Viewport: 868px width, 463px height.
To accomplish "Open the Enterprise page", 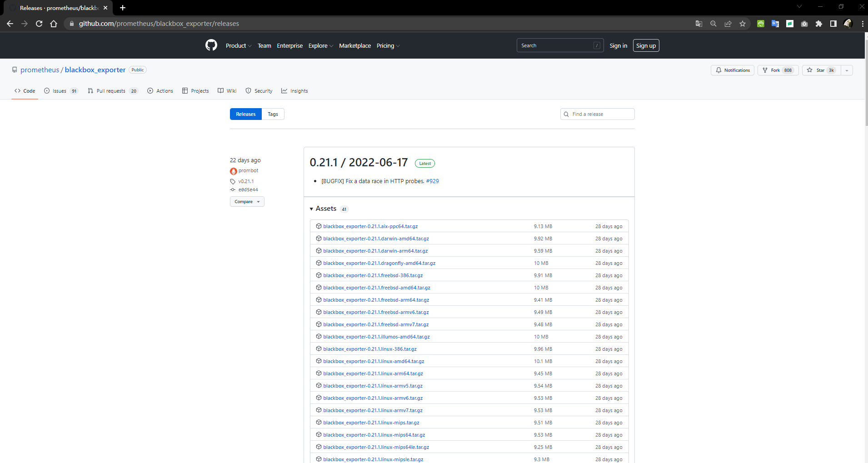I will 289,45.
